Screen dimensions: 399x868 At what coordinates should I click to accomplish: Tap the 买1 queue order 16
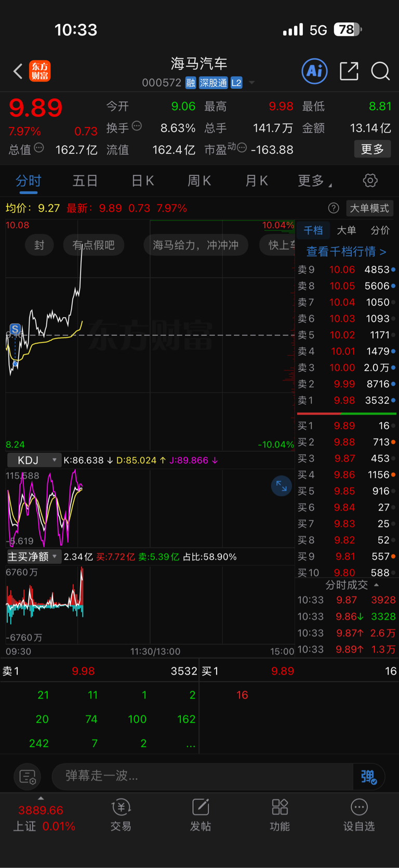point(242,695)
